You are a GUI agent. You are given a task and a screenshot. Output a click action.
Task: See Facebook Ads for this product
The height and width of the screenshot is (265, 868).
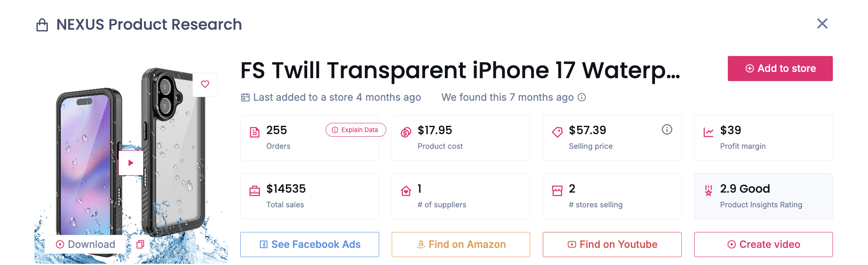click(x=310, y=245)
